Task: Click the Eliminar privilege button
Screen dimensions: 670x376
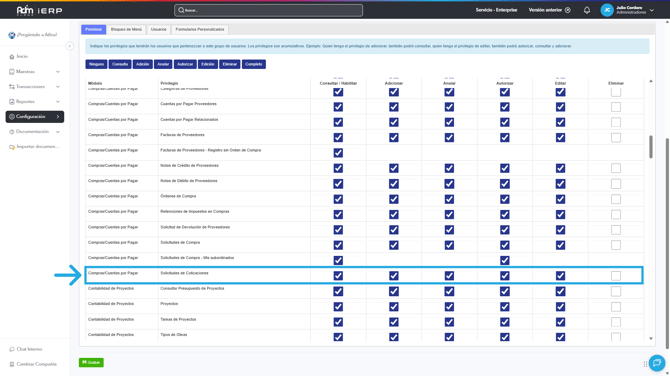Action: coord(229,64)
